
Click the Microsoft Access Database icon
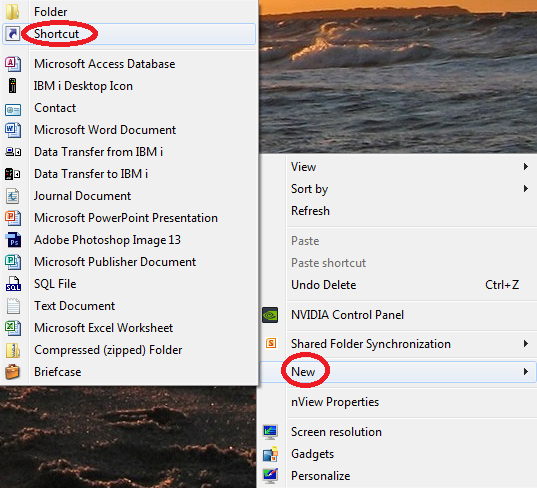pos(13,64)
